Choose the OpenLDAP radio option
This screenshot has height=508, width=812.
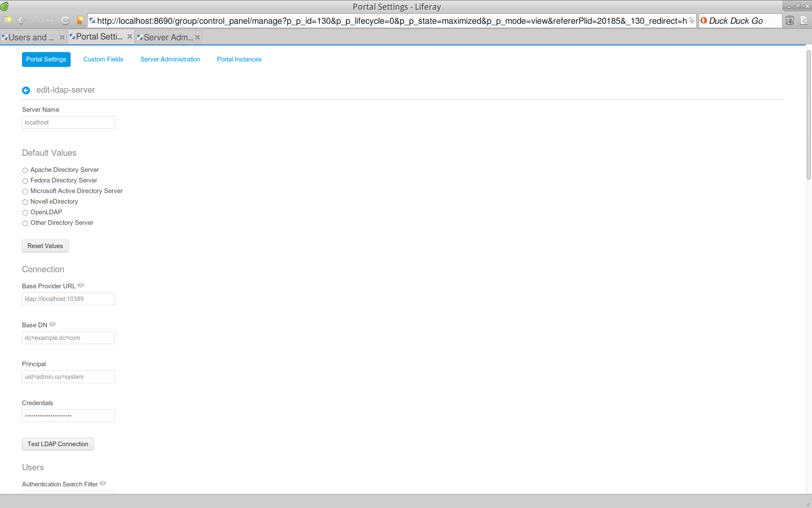pyautogui.click(x=25, y=213)
